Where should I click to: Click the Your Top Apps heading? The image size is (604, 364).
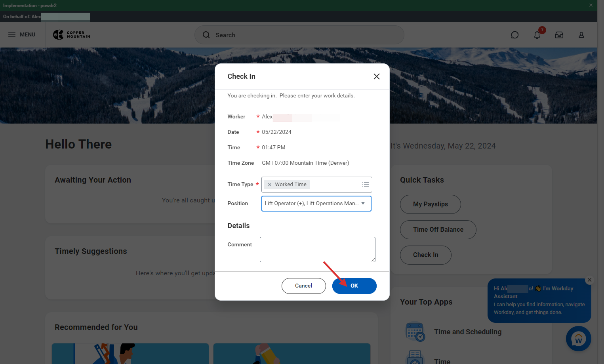pos(426,302)
